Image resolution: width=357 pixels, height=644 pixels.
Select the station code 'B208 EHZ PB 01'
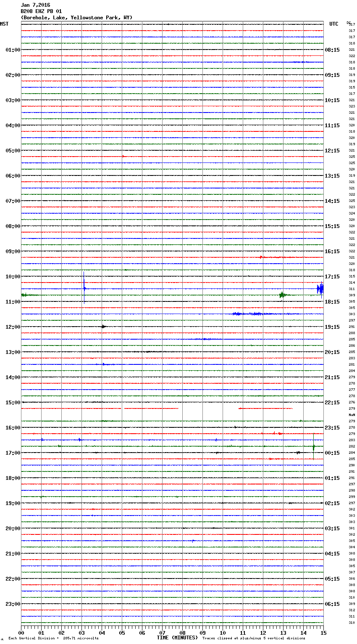(41, 11)
